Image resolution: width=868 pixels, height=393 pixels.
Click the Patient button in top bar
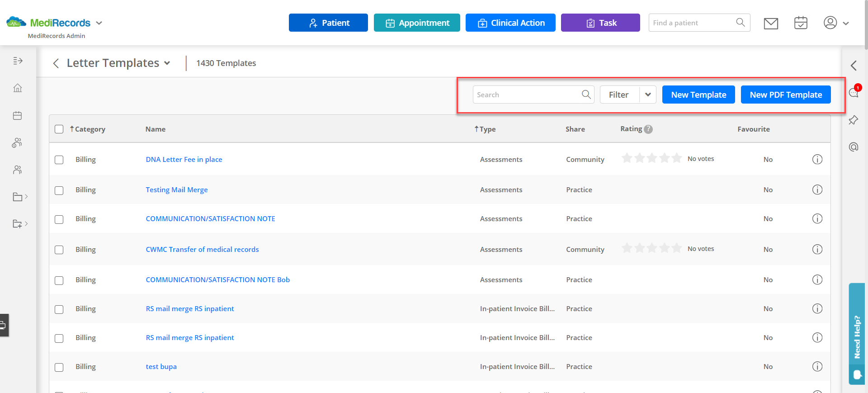point(328,23)
